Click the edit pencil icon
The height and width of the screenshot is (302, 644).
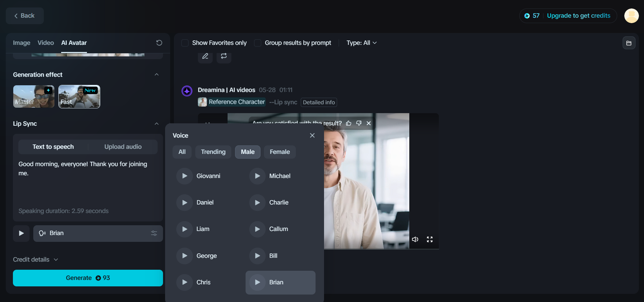point(205,56)
